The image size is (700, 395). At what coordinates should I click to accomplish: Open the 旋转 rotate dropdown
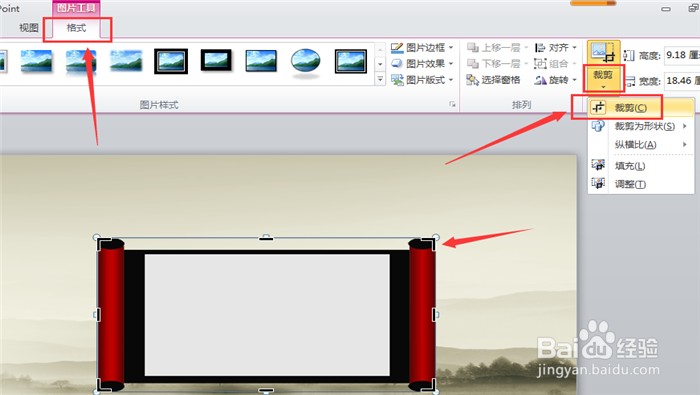click(556, 80)
